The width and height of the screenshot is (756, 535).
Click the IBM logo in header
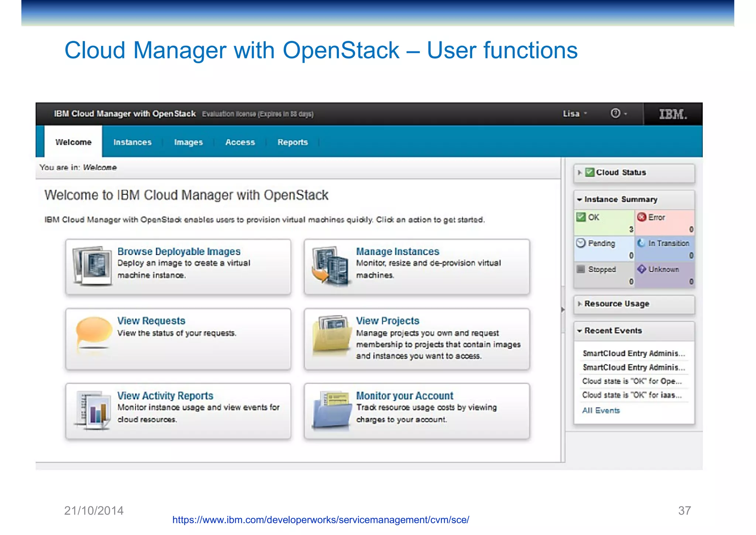(x=673, y=114)
